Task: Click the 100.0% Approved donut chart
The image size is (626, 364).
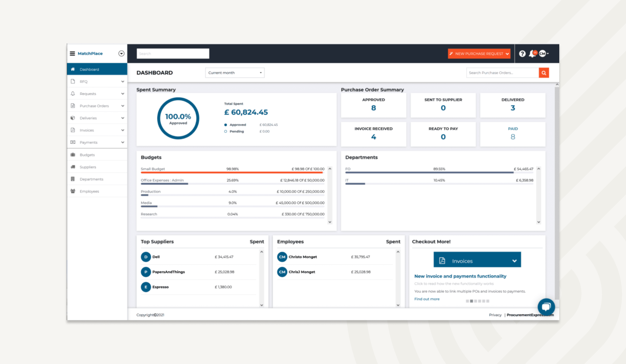Action: [x=178, y=118]
